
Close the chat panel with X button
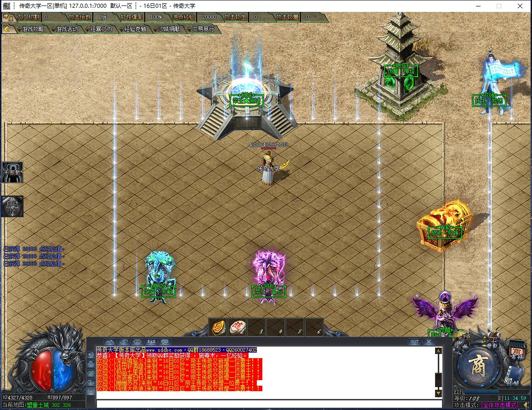click(x=429, y=342)
